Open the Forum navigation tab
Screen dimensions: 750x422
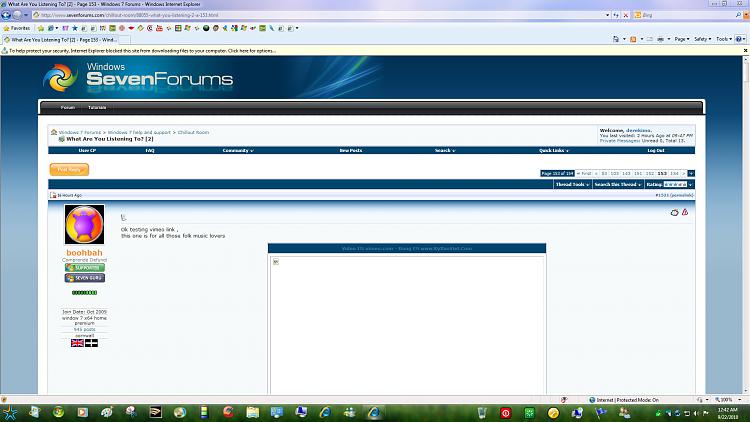[67, 107]
